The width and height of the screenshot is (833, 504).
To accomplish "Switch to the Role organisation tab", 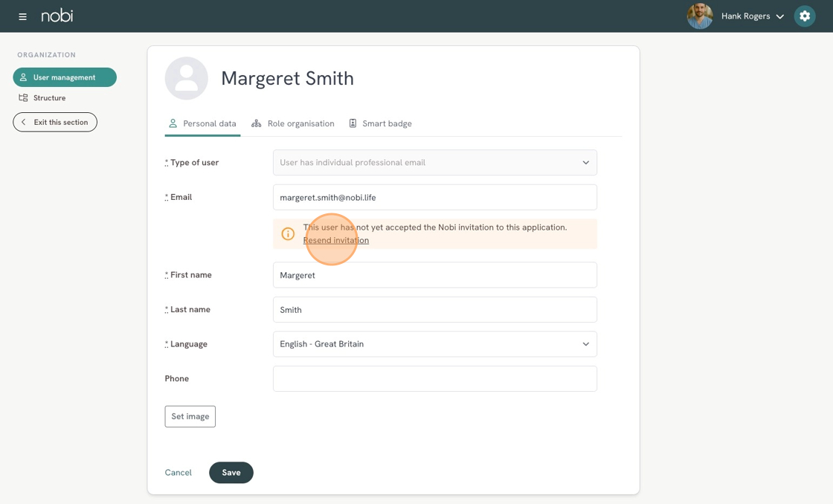I will pyautogui.click(x=293, y=123).
